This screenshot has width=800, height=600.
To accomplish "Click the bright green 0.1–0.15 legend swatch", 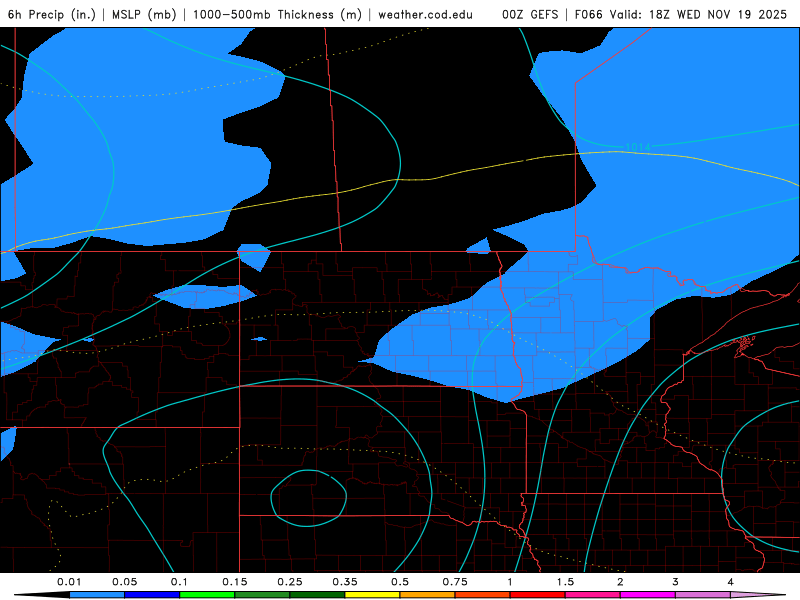I will [x=207, y=595].
